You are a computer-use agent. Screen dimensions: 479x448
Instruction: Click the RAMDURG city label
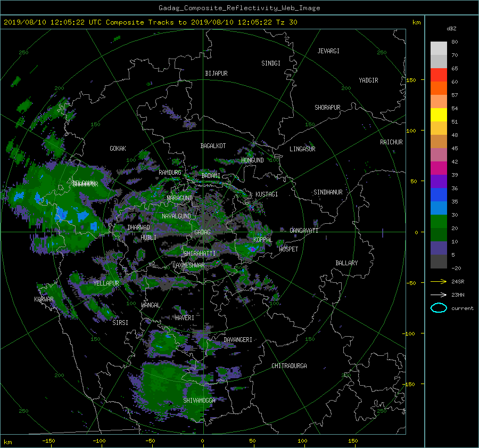[x=170, y=173]
